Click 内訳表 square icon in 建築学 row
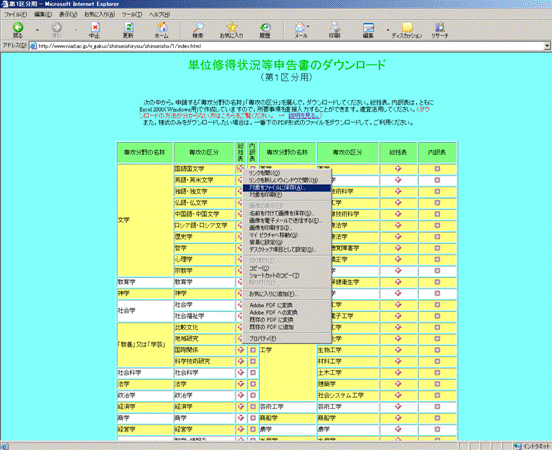 (x=437, y=384)
